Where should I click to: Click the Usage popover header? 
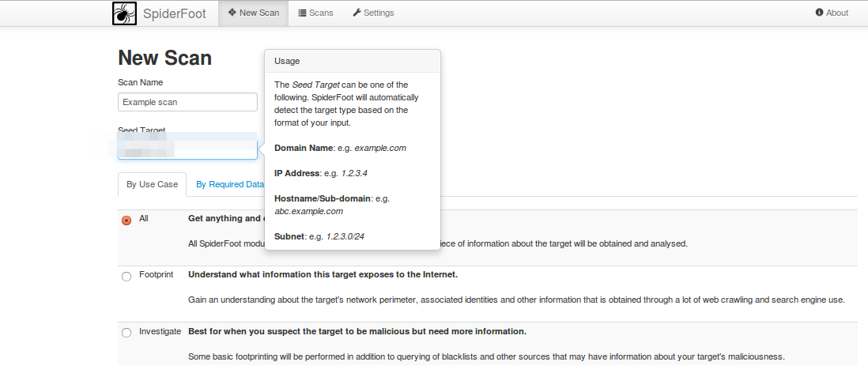[x=353, y=61]
